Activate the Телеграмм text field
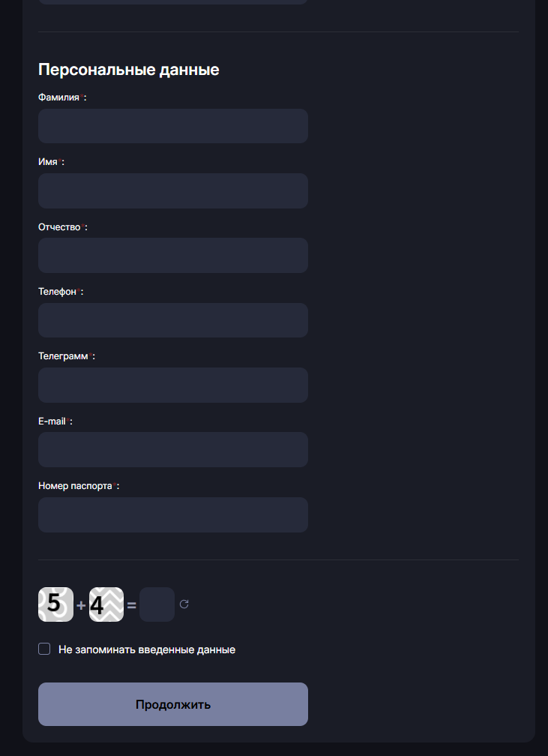This screenshot has height=756, width=548. [173, 385]
